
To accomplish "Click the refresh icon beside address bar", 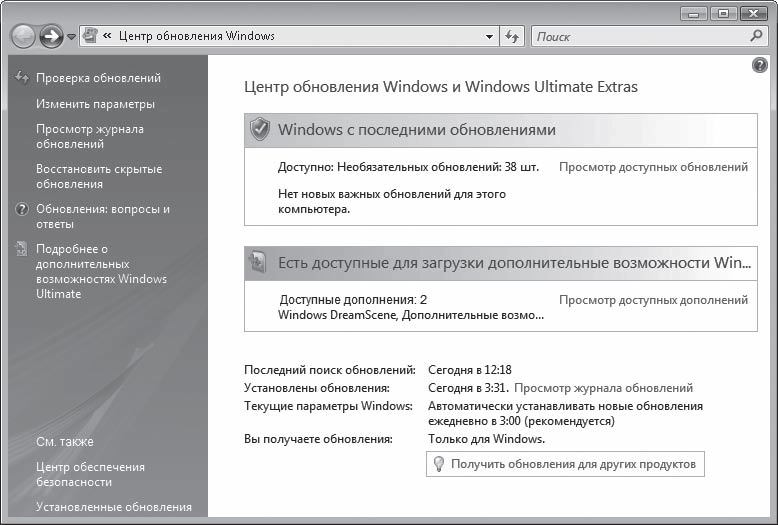I will 513,36.
